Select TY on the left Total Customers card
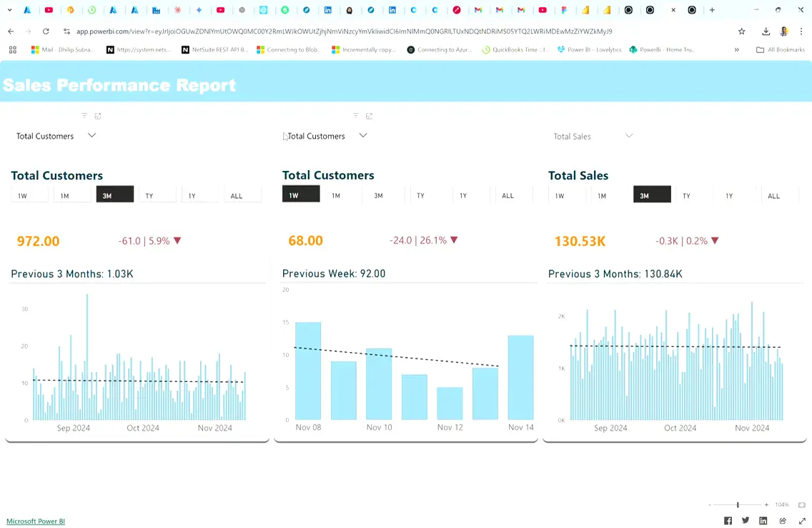 pyautogui.click(x=157, y=195)
